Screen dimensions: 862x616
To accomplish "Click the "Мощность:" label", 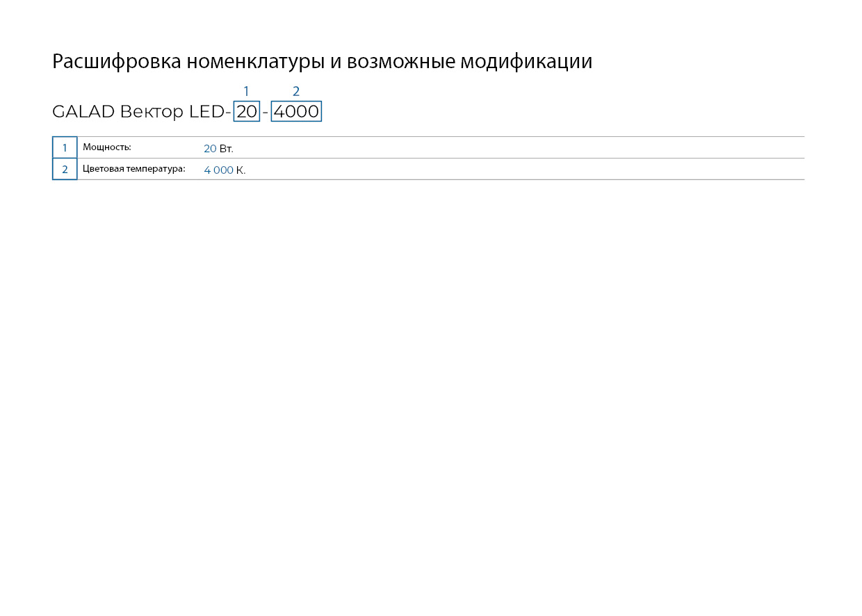I will pos(107,147).
